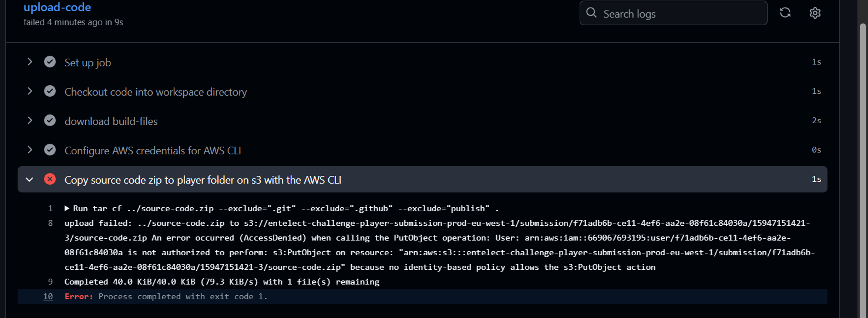Viewport: 868px width, 318px height.
Task: Click the red failed status icon
Action: (x=50, y=179)
